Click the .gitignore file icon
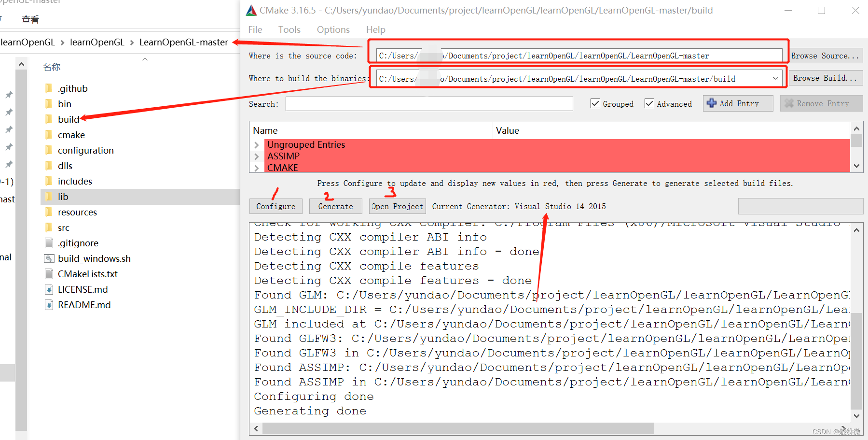This screenshot has width=868, height=440. pyautogui.click(x=49, y=243)
